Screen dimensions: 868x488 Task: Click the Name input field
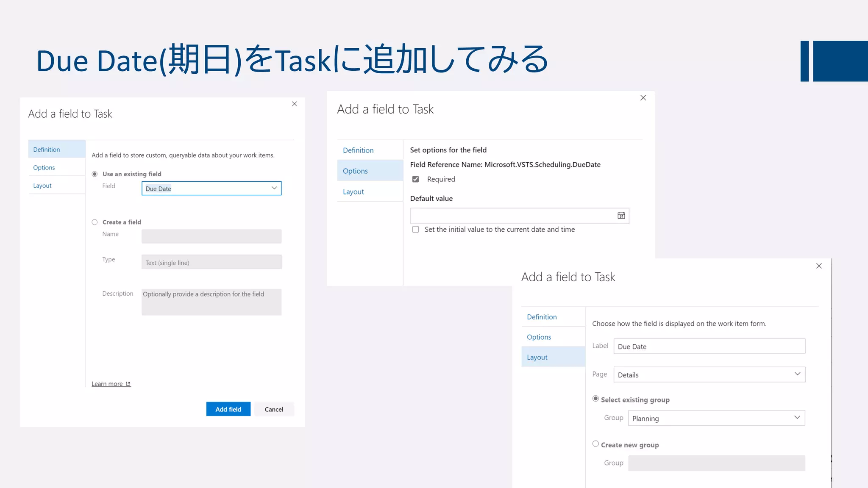(211, 236)
